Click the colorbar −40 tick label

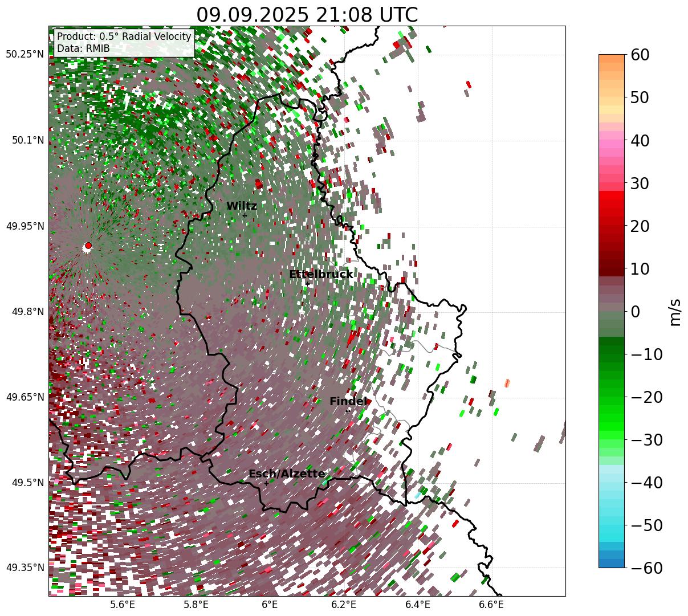pyautogui.click(x=646, y=482)
